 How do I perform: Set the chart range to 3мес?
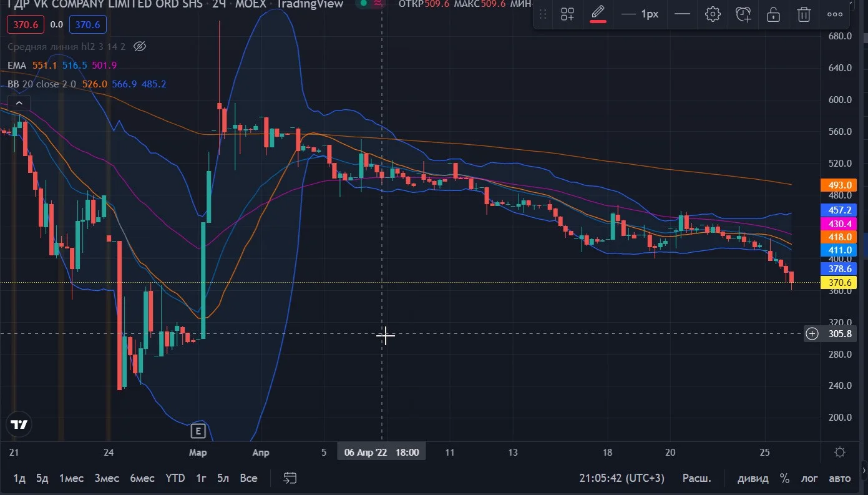[107, 478]
